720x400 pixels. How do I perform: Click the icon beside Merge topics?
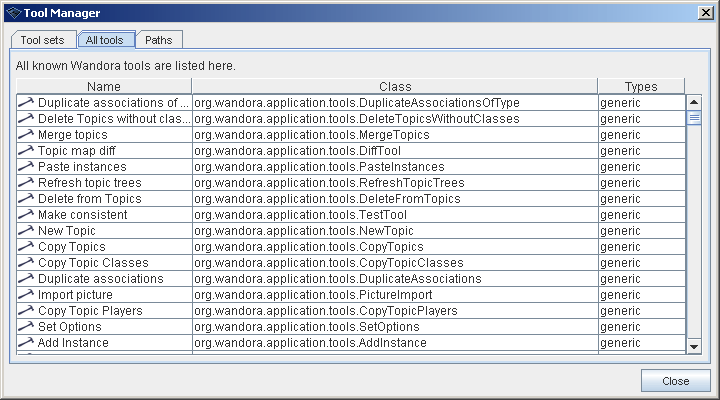point(26,135)
